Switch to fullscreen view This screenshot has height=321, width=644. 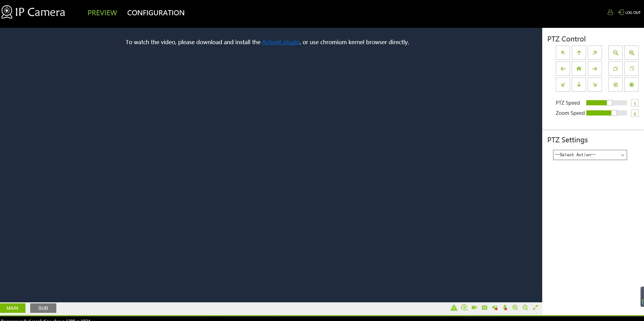[x=535, y=307]
